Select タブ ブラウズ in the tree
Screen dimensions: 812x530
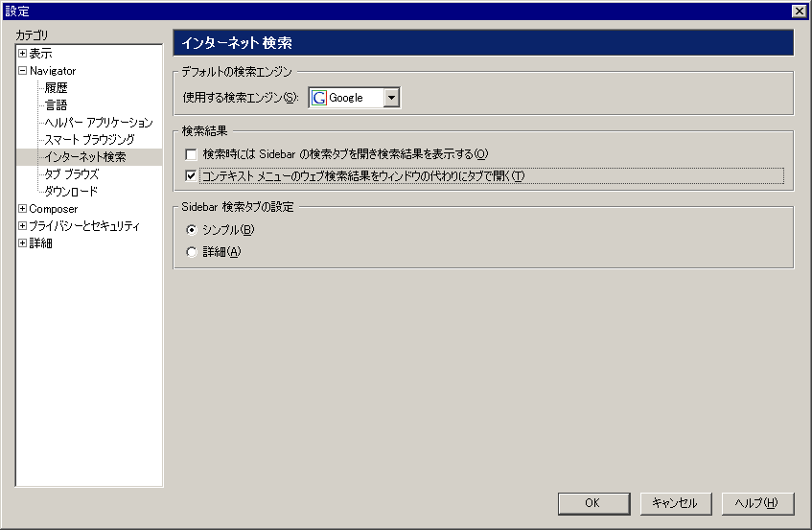point(72,173)
